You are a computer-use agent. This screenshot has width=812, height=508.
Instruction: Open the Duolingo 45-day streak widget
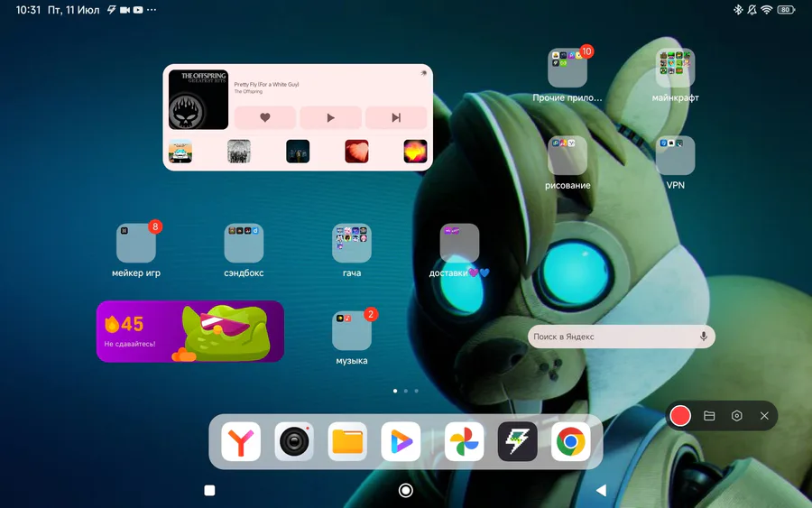pos(190,331)
